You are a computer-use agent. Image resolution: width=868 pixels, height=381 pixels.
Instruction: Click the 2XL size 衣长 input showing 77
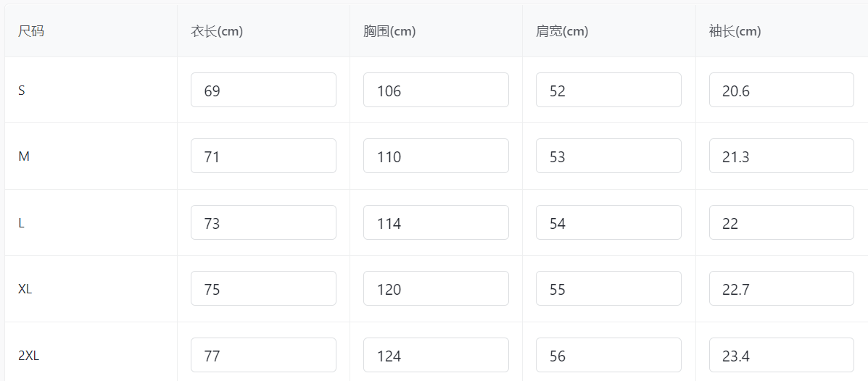click(x=263, y=355)
